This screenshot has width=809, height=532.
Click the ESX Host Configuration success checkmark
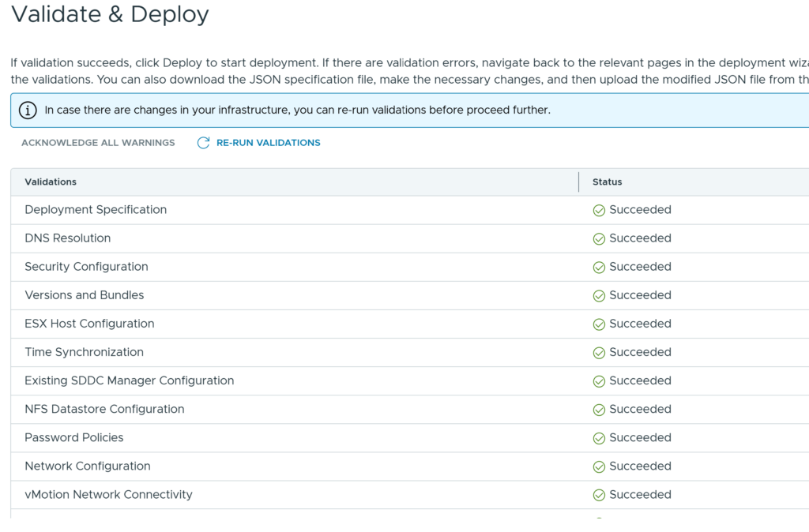coord(599,324)
